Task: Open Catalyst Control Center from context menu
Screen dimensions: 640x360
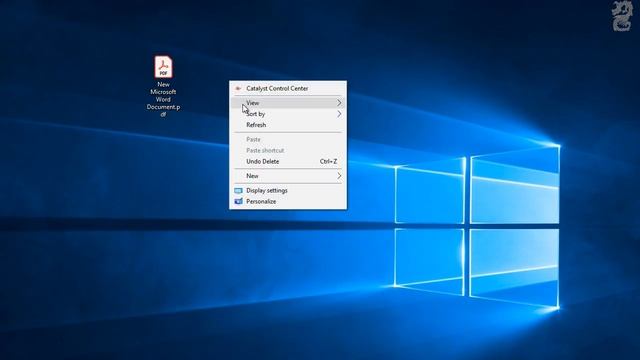Action: pos(288,88)
